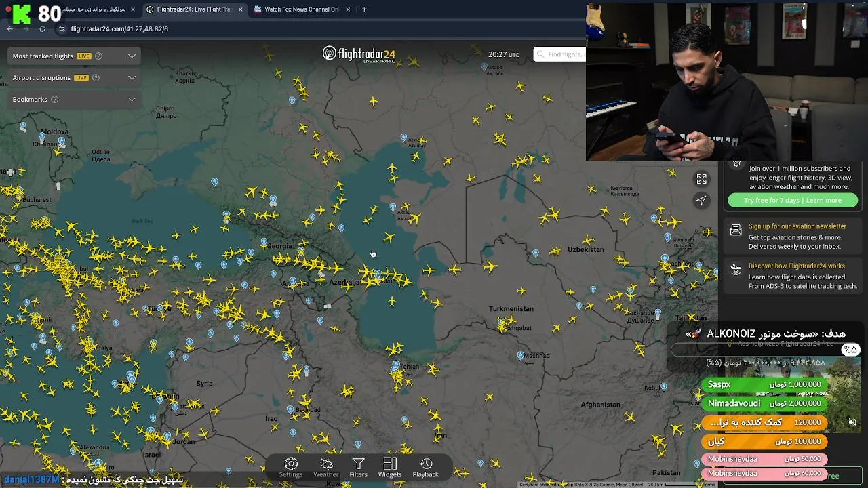This screenshot has width=868, height=488.
Task: Open help icon beside Most tracked flights
Action: [98, 56]
